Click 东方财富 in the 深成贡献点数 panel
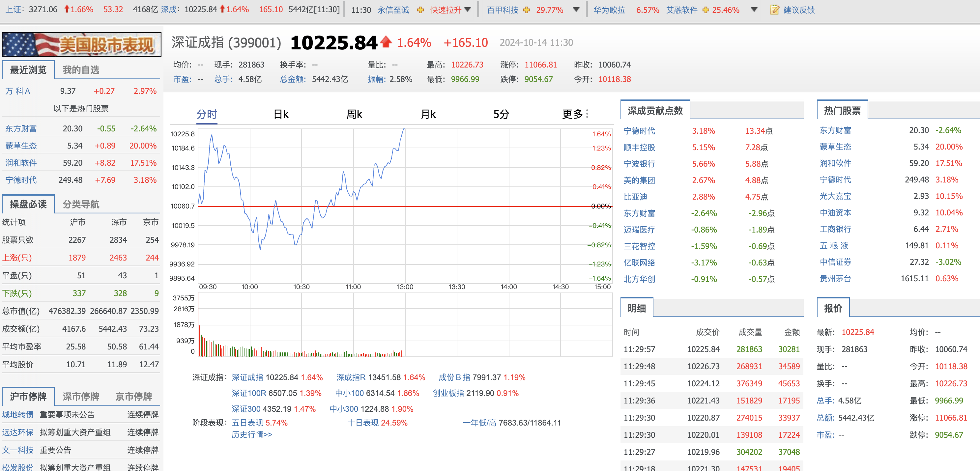The width and height of the screenshot is (980, 471). (x=640, y=213)
